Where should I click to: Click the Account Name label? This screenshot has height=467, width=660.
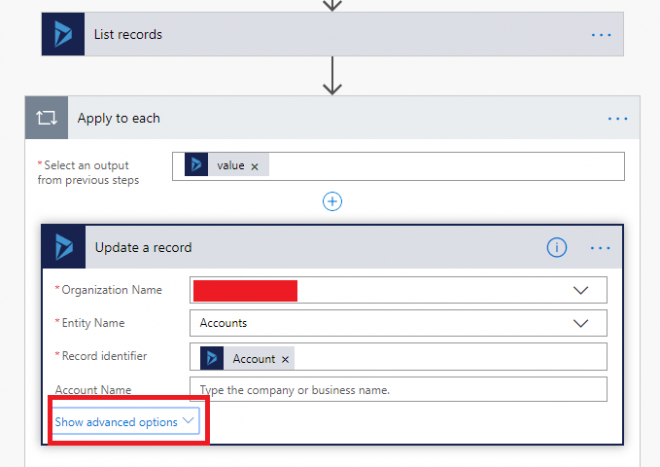(x=93, y=390)
